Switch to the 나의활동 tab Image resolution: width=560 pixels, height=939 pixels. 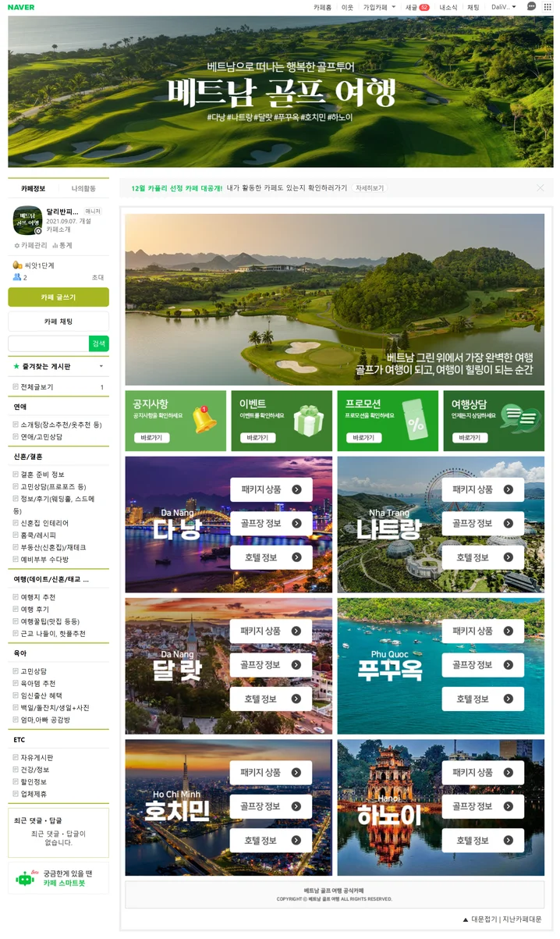pyautogui.click(x=83, y=188)
